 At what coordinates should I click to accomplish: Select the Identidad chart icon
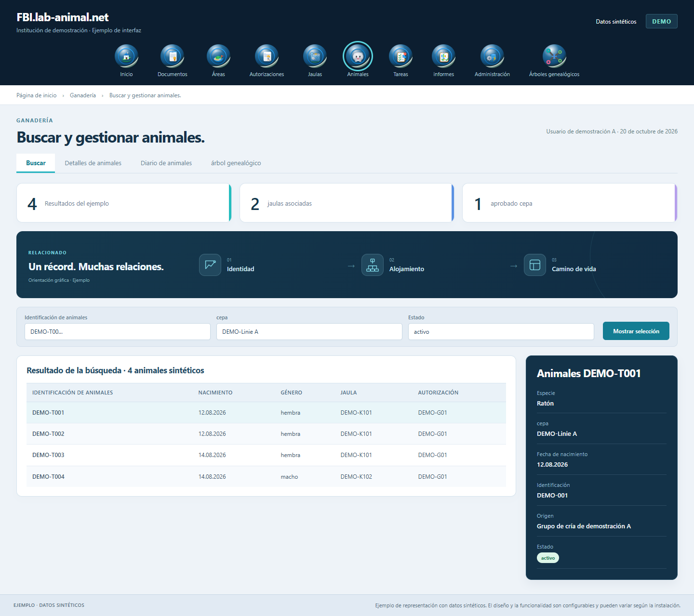point(210,265)
